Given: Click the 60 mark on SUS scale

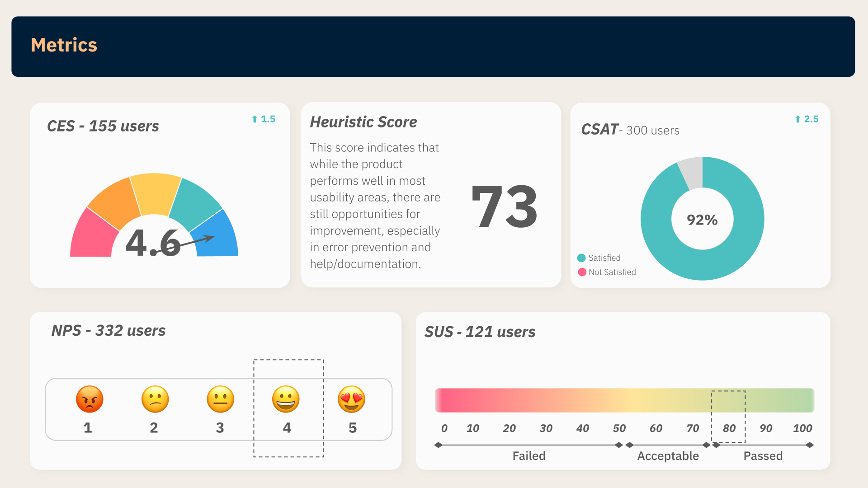Looking at the screenshot, I should [656, 428].
